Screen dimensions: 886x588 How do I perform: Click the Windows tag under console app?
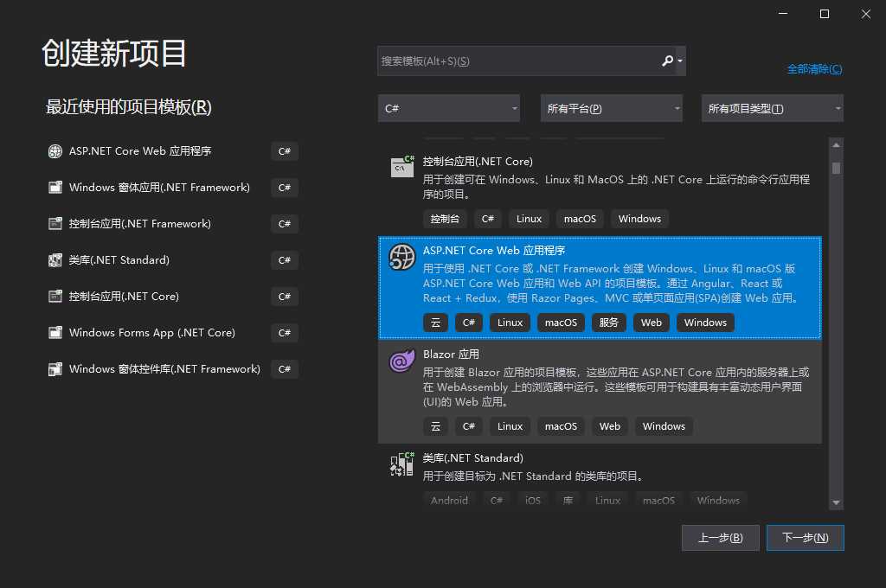click(x=639, y=219)
